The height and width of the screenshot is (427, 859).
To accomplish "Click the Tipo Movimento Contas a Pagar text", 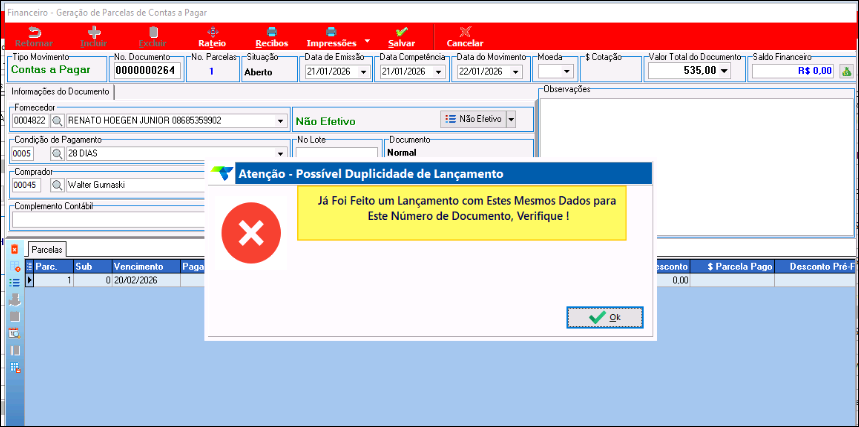I will (50, 70).
